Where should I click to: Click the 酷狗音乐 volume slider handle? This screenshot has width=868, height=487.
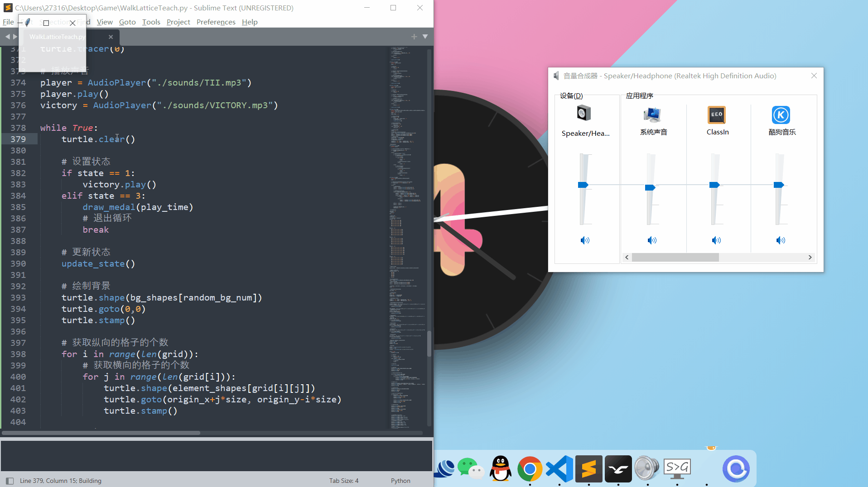(779, 185)
